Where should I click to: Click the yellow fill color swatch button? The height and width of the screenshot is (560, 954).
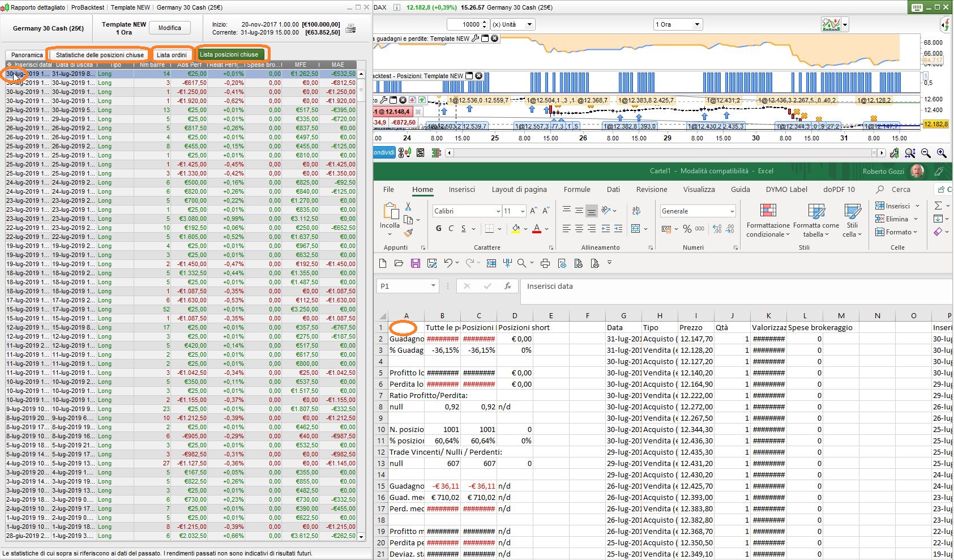coord(516,229)
